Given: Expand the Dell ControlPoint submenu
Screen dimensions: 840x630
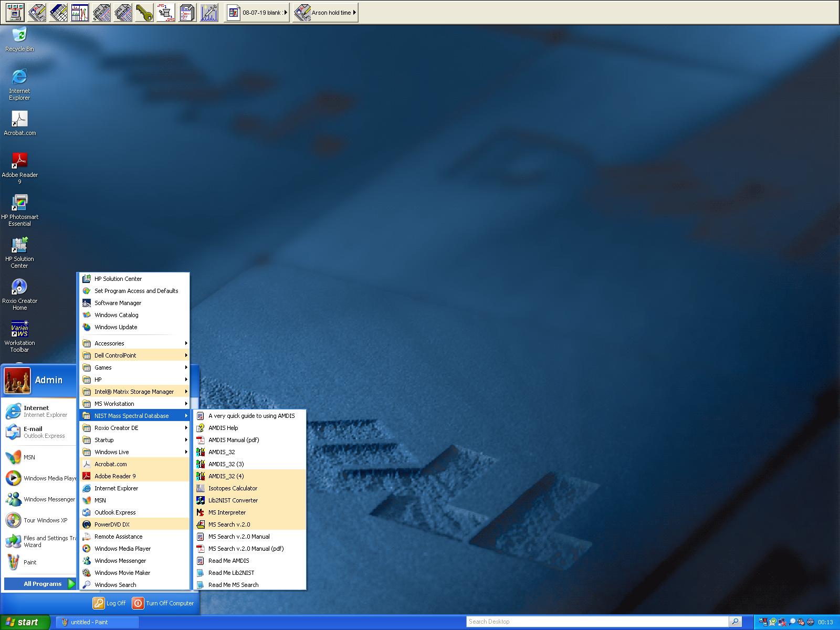Looking at the screenshot, I should pos(134,355).
